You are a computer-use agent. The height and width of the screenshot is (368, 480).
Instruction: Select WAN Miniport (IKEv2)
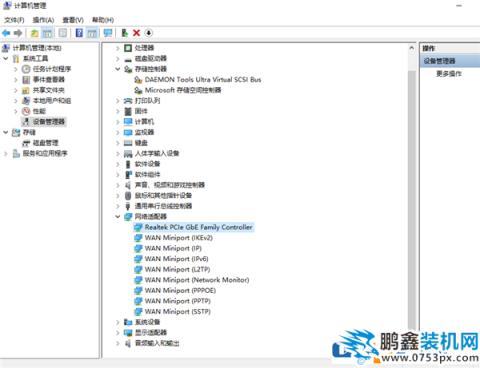coord(179,238)
